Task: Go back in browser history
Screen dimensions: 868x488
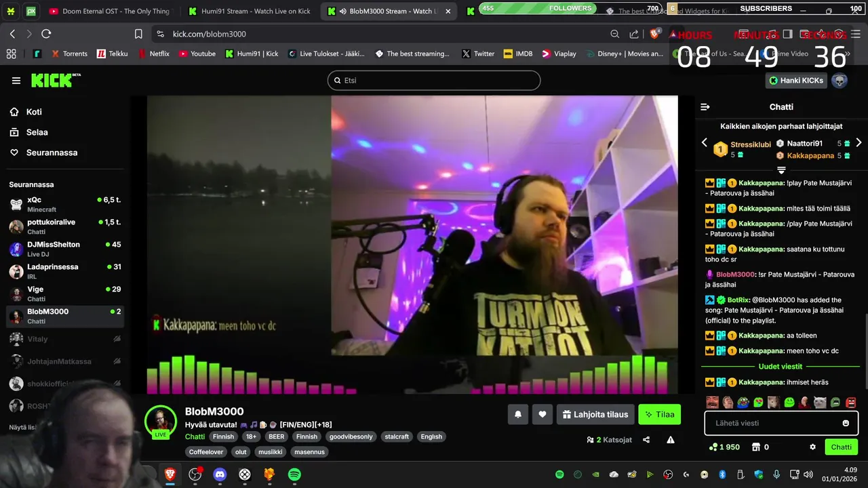Action: (x=12, y=34)
